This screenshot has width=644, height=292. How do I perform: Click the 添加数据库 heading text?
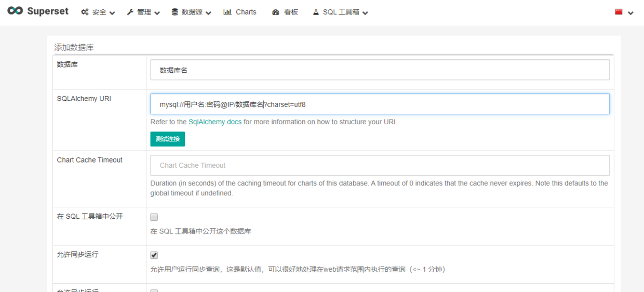point(74,47)
